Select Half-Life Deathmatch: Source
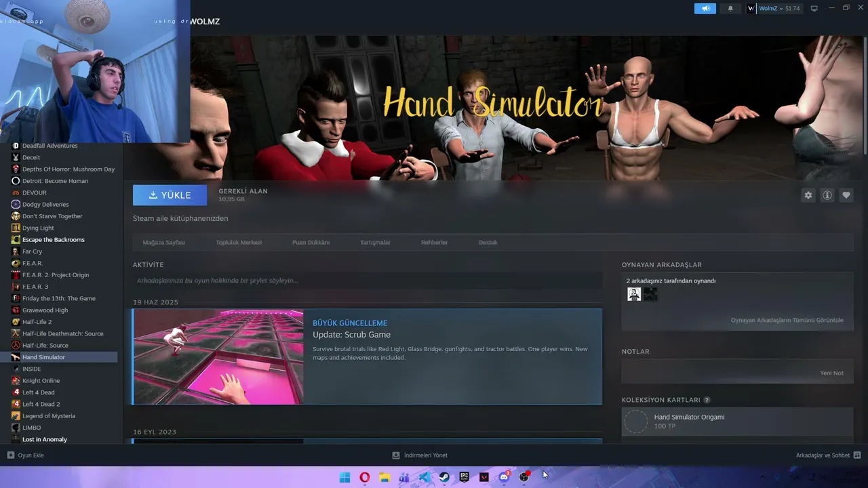 [63, 333]
